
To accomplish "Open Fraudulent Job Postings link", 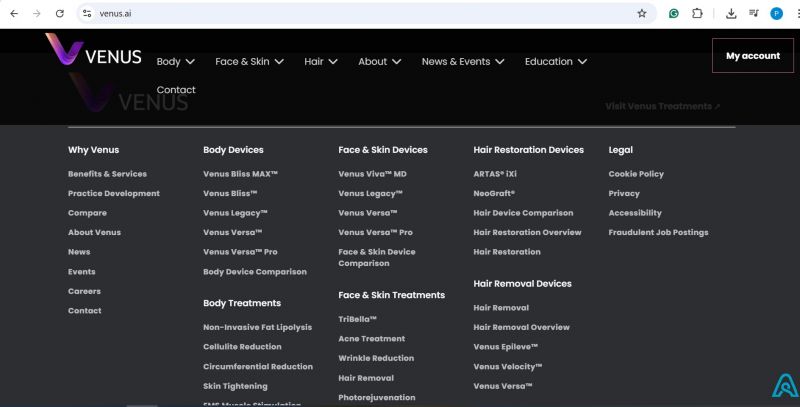I will click(x=659, y=233).
